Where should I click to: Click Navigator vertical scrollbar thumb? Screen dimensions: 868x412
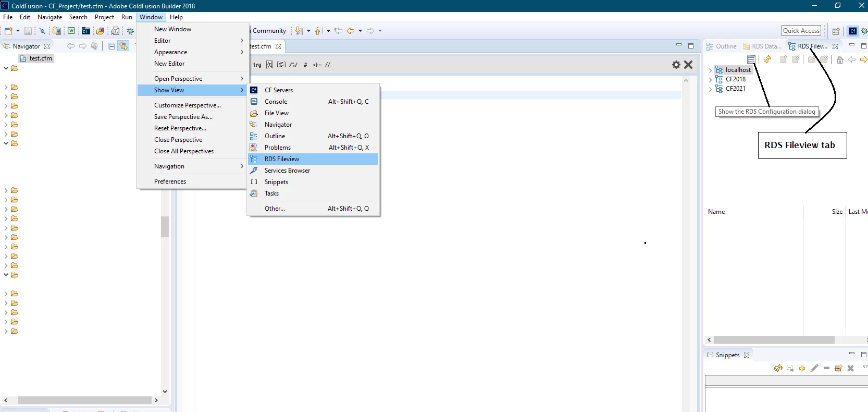(x=165, y=227)
